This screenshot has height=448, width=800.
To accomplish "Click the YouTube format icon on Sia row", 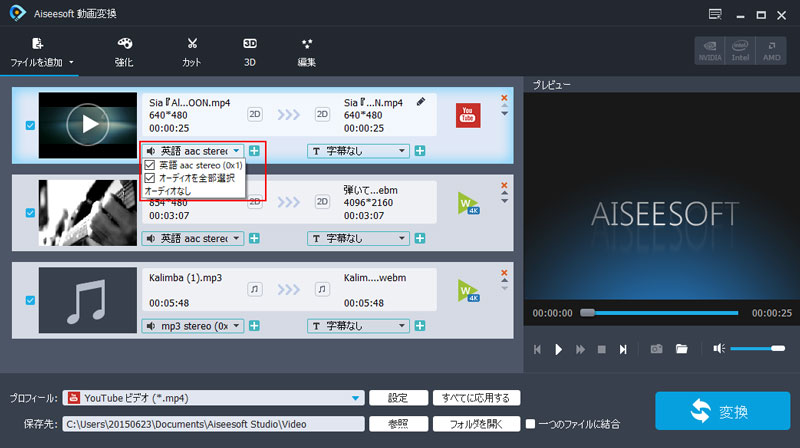I will click(468, 115).
